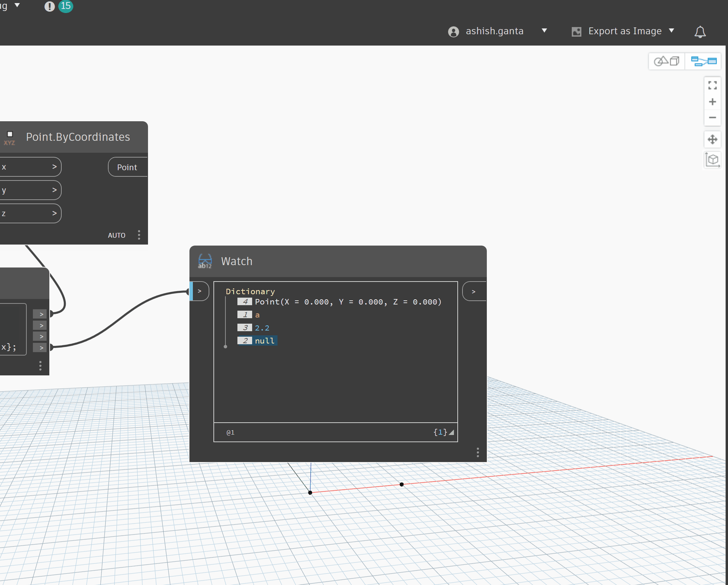Click key label 4 in Watch
The height and width of the screenshot is (585, 728).
point(245,302)
